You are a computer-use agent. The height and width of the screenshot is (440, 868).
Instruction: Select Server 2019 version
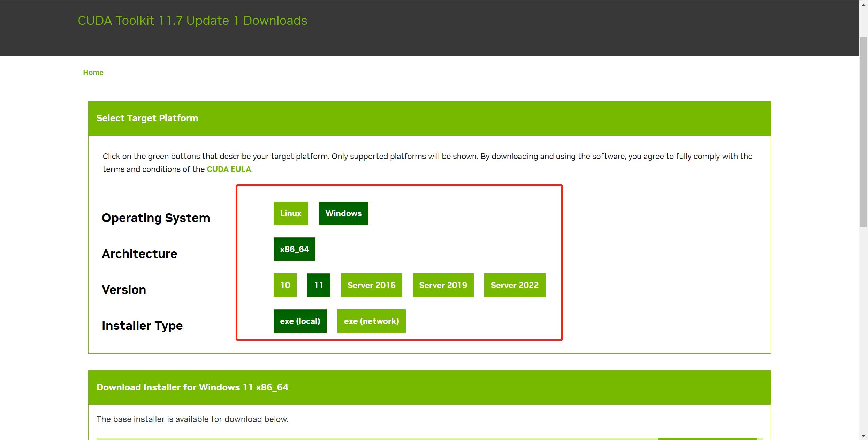tap(443, 285)
